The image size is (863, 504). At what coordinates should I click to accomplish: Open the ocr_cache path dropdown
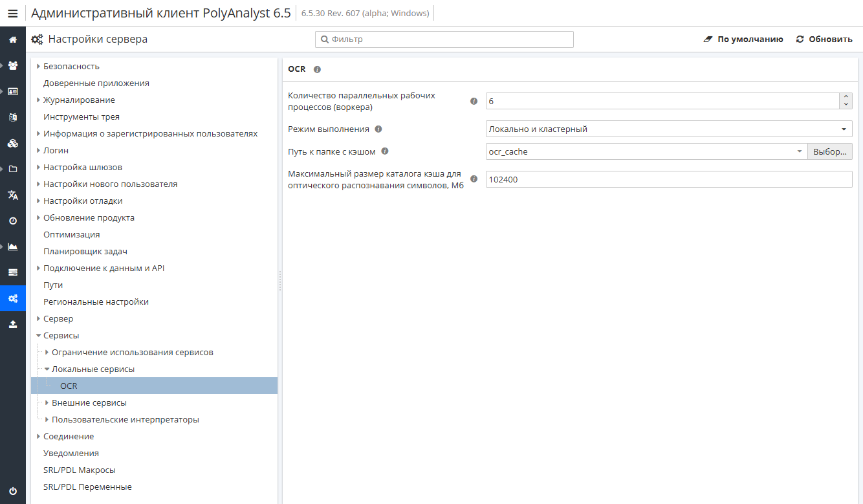[800, 151]
